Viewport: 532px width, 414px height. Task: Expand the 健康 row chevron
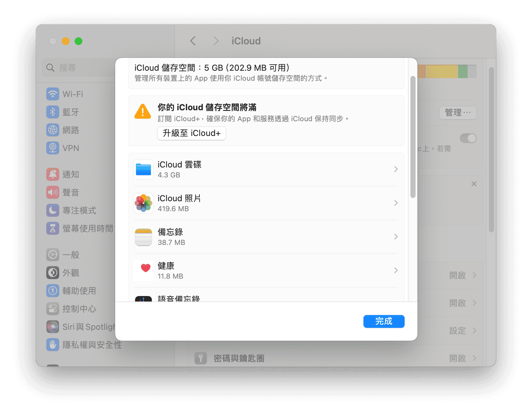point(396,270)
